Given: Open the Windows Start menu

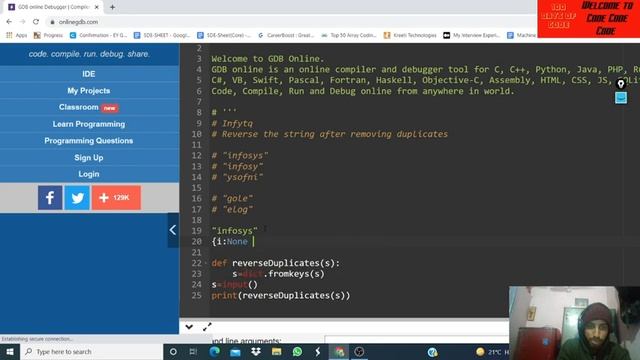Looking at the screenshot, I should click(10, 351).
